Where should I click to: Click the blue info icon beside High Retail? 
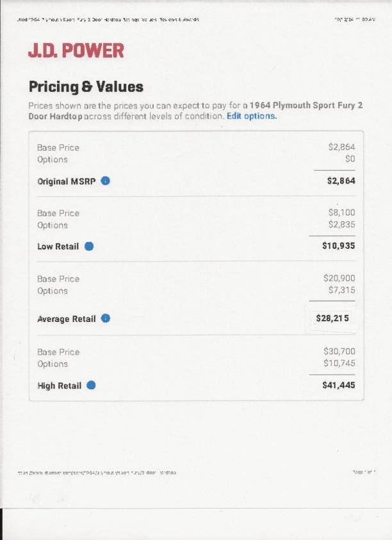click(x=91, y=385)
